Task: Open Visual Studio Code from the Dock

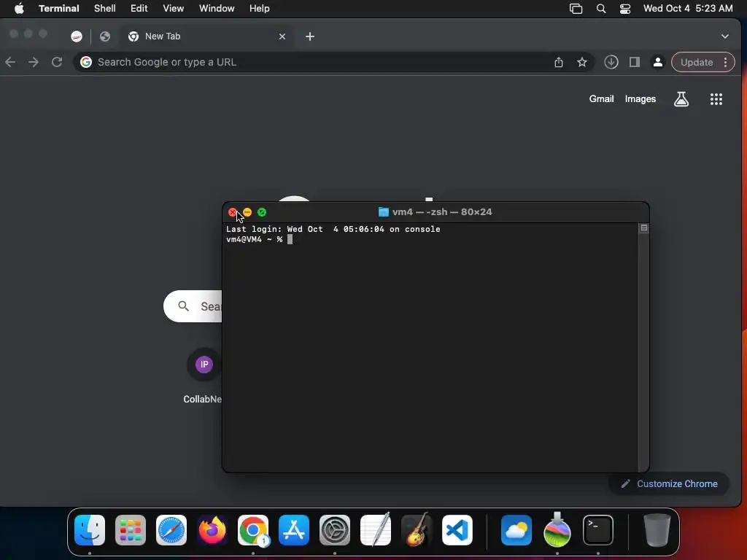Action: coord(457,530)
